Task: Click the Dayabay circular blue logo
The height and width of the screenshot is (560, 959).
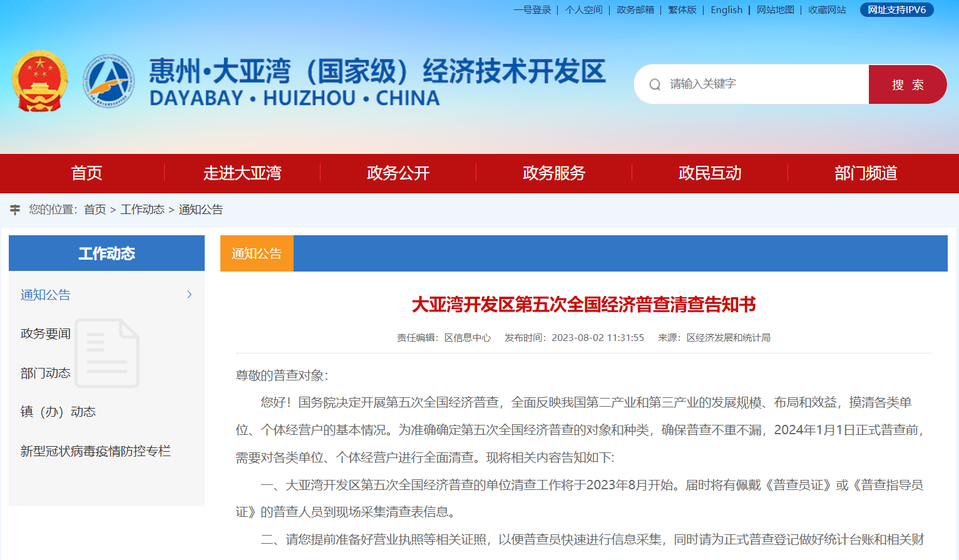Action: [x=109, y=81]
